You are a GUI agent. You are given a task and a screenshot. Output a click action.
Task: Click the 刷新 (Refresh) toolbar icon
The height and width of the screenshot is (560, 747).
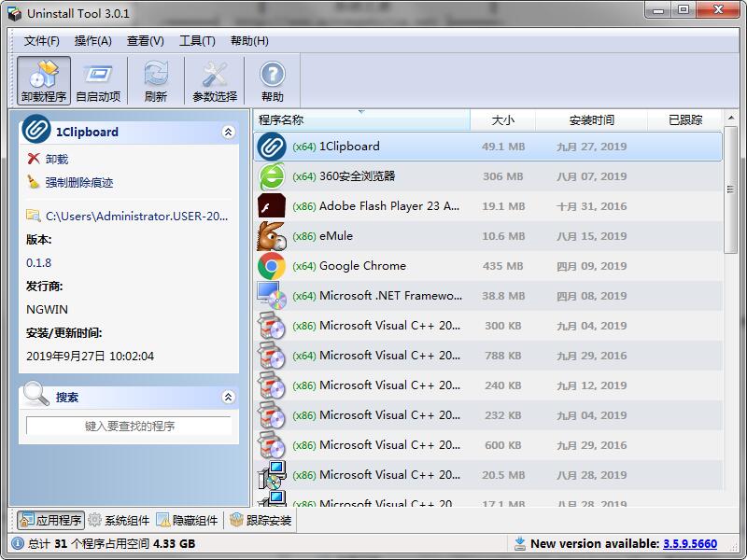click(155, 80)
